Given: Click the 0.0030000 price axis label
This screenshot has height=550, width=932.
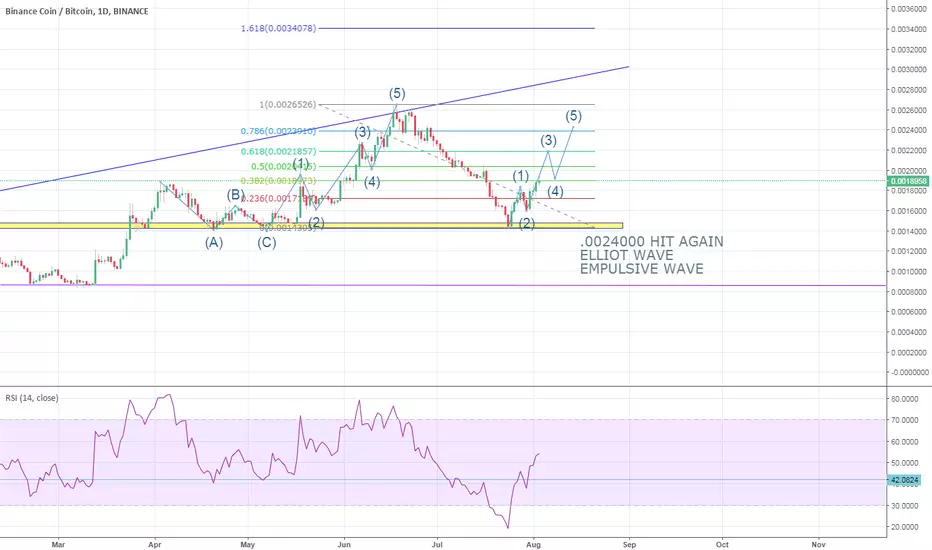Looking at the screenshot, I should click(908, 70).
